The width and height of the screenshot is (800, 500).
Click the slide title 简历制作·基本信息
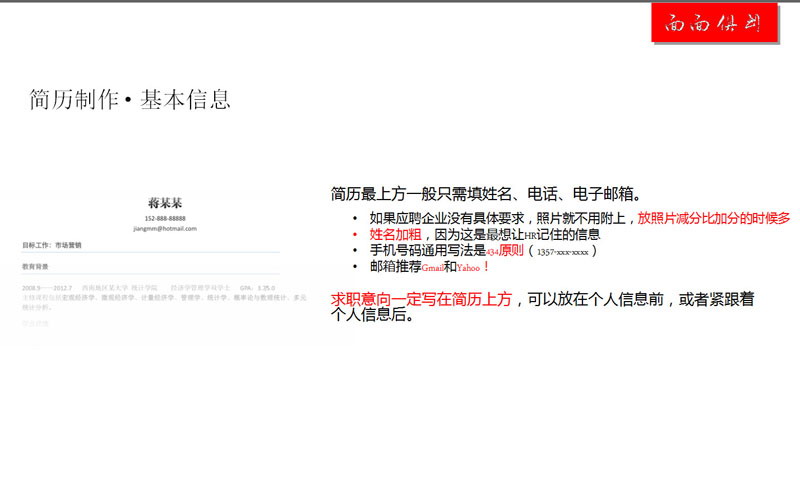[131, 99]
